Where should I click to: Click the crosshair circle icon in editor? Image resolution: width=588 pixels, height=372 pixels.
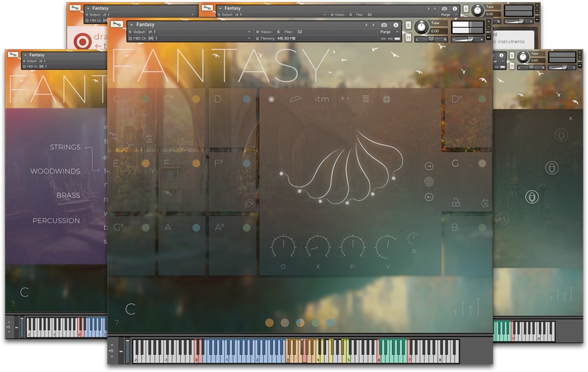(386, 99)
